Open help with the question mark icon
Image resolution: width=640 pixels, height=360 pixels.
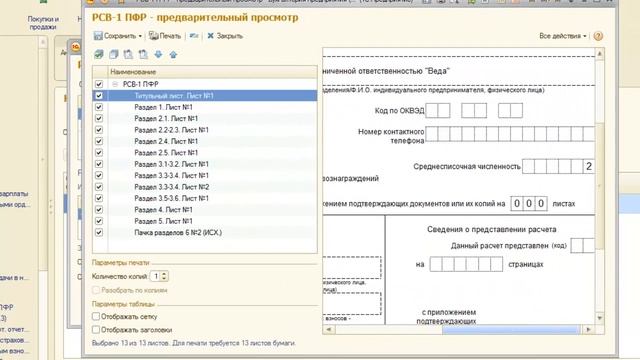point(598,36)
